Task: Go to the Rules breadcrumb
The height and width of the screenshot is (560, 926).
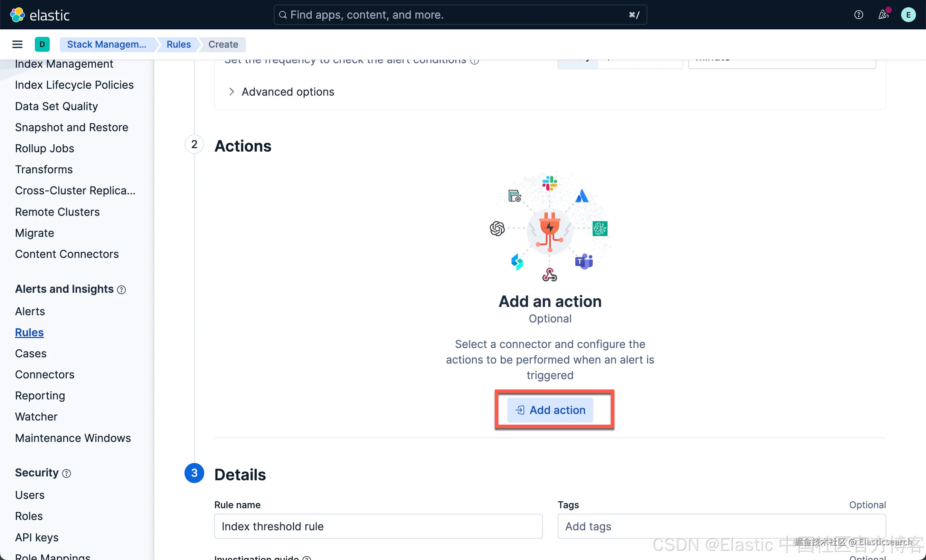Action: coord(179,44)
